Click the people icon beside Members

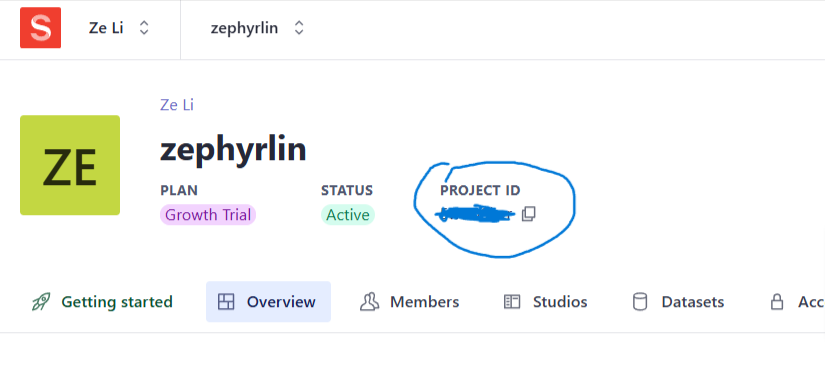369,301
